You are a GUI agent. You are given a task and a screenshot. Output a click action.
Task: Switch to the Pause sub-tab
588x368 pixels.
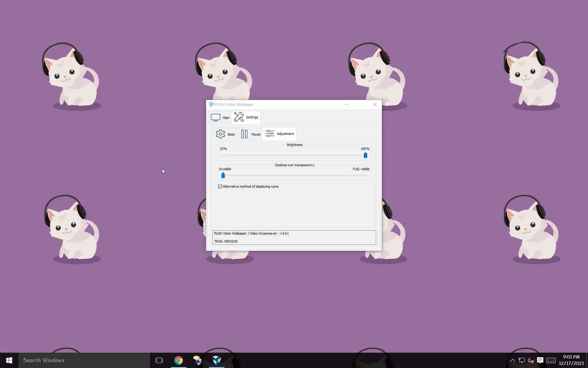(250, 134)
